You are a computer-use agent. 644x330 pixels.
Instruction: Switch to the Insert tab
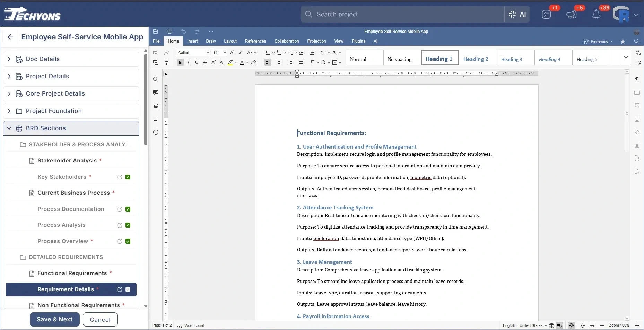(192, 41)
